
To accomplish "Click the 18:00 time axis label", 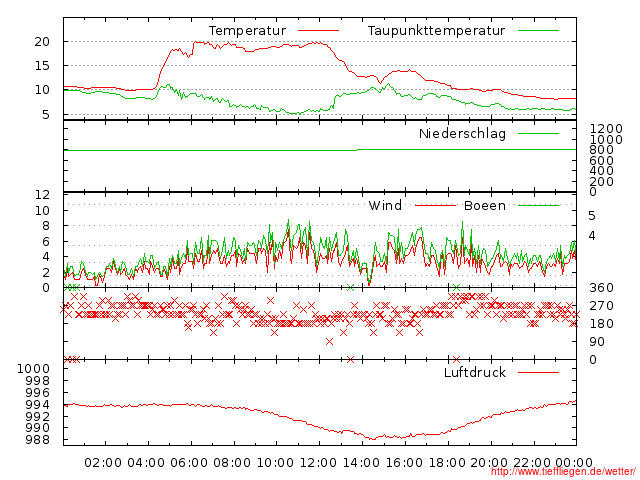I will (x=447, y=463).
